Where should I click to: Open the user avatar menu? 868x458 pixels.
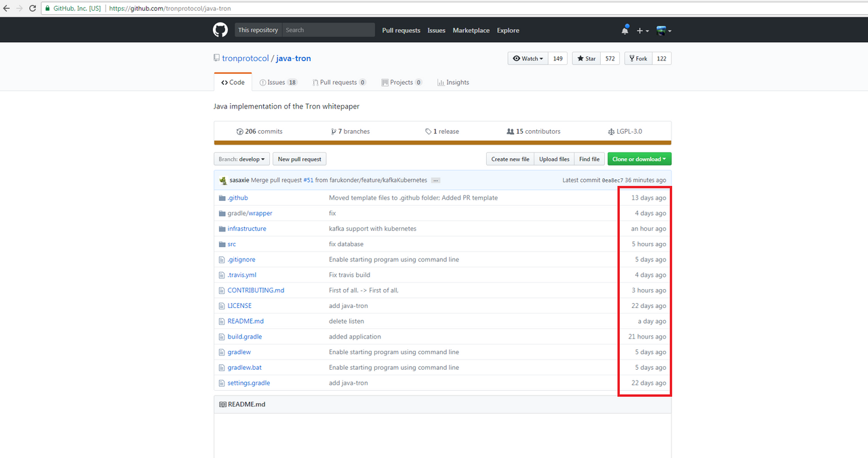(x=664, y=31)
